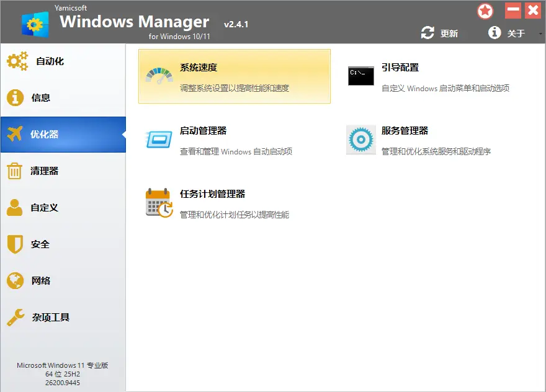Click description 查看和管理 Windows 自动启动项
The height and width of the screenshot is (392, 546).
click(236, 151)
